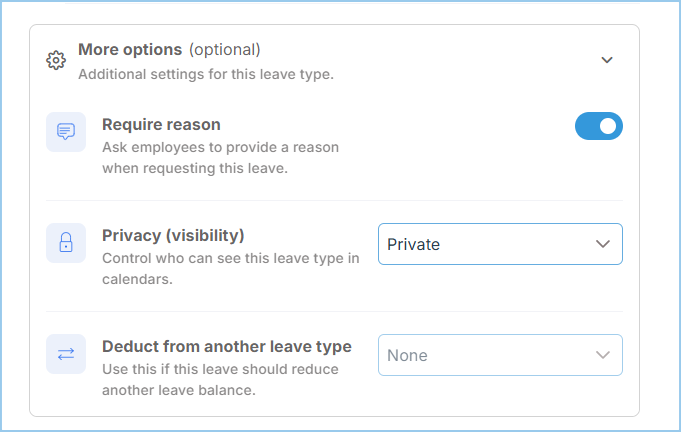
Task: Turn off the Require reason toggle
Action: 598,126
